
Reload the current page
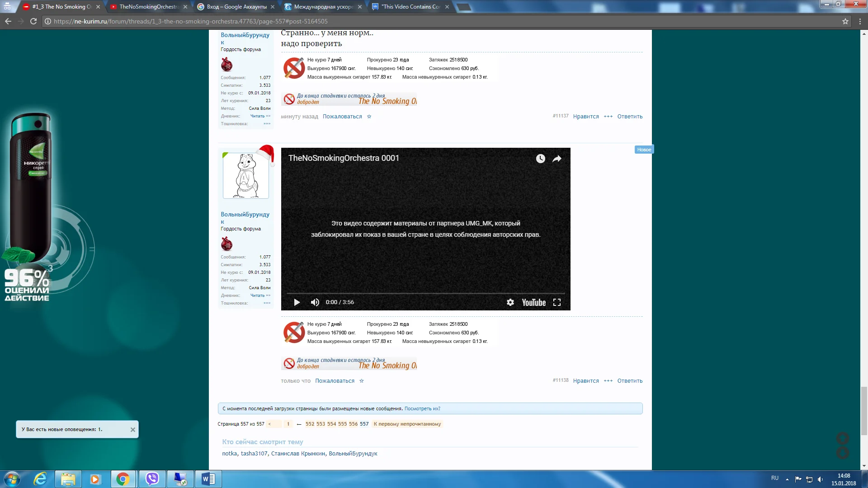pos(33,21)
